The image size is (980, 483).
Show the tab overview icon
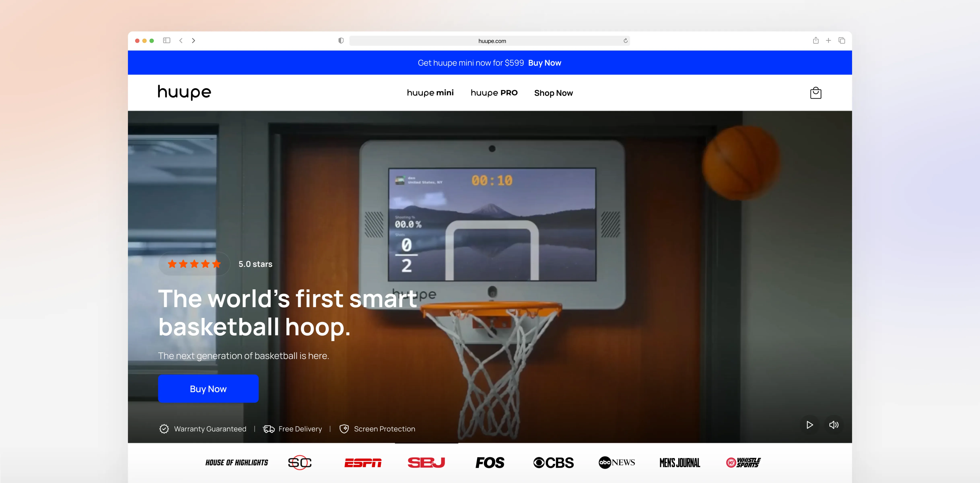(842, 40)
